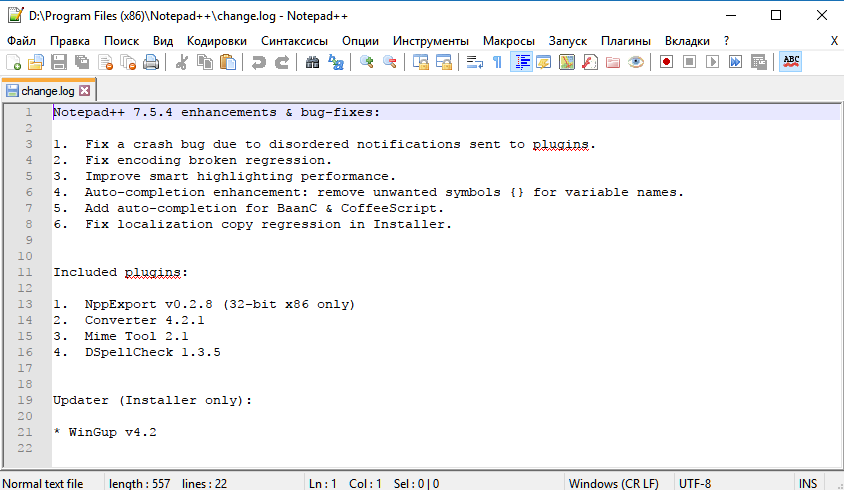Image resolution: width=844 pixels, height=490 pixels.
Task: Start recording a macro
Action: click(666, 62)
